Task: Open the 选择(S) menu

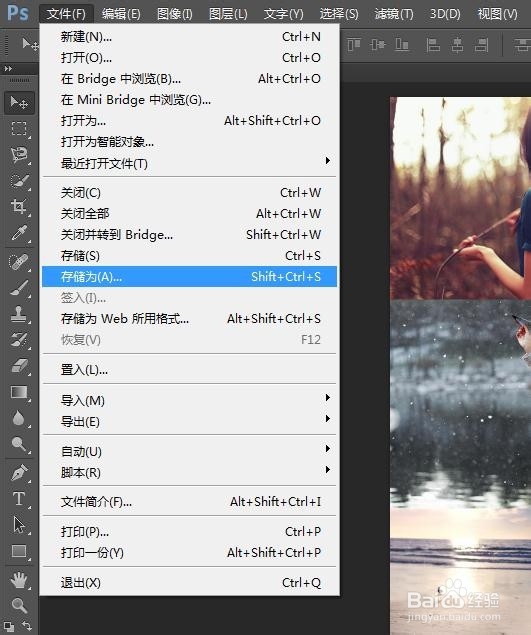Action: [x=339, y=14]
